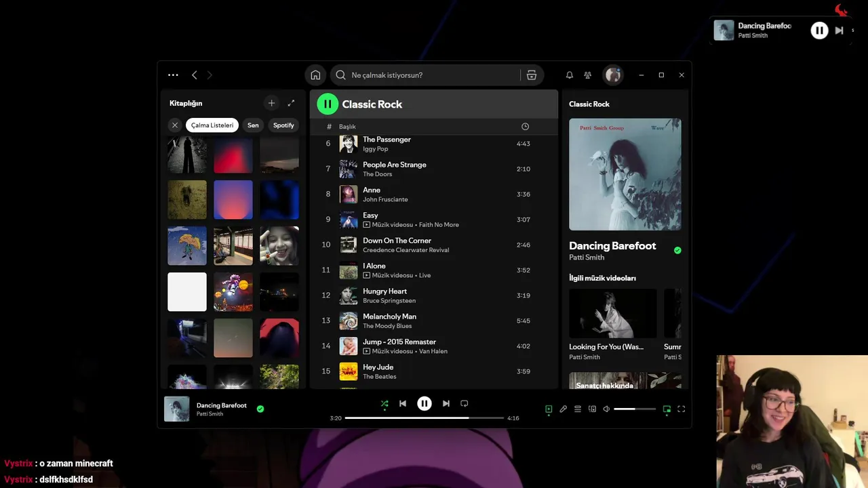This screenshot has height=488, width=868.
Task: Open Connect to a device
Action: tap(592, 409)
